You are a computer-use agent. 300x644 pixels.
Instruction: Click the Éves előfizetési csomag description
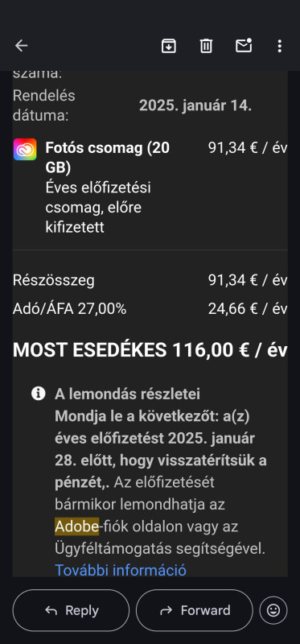98,208
